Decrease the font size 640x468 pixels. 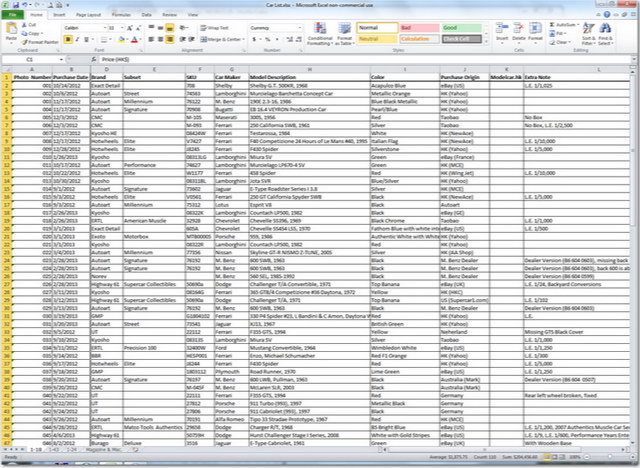[x=138, y=28]
